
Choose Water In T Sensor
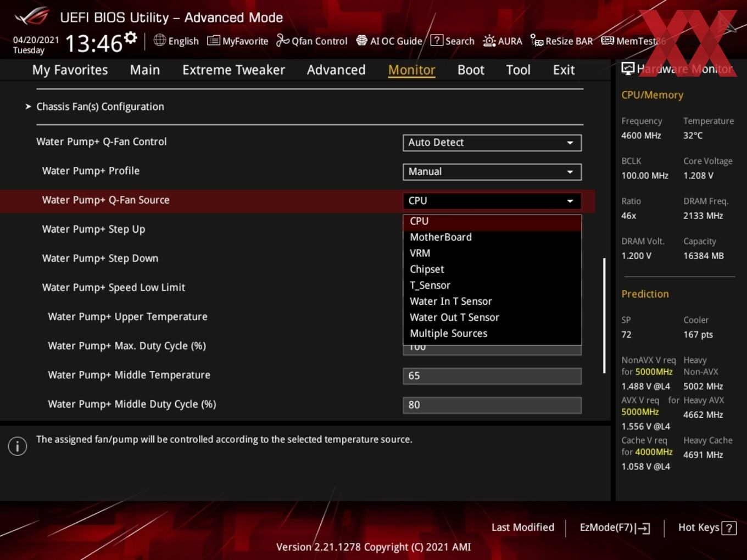(492, 301)
